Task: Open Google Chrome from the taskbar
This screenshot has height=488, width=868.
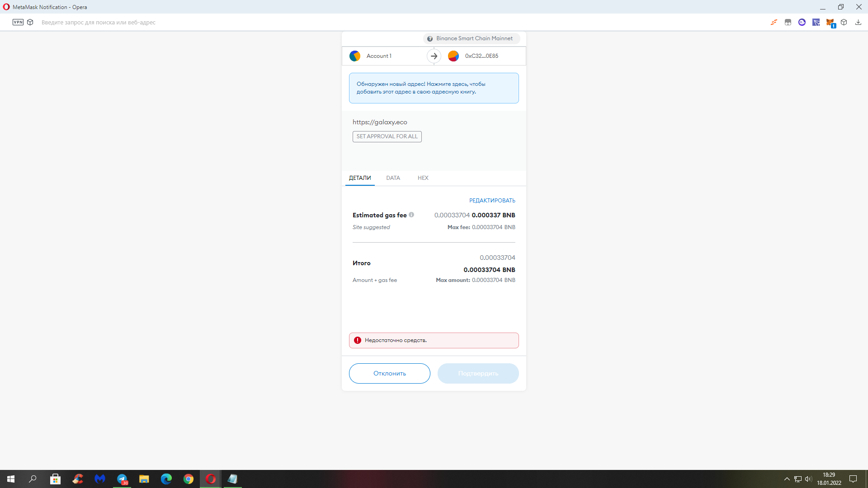Action: click(x=189, y=479)
